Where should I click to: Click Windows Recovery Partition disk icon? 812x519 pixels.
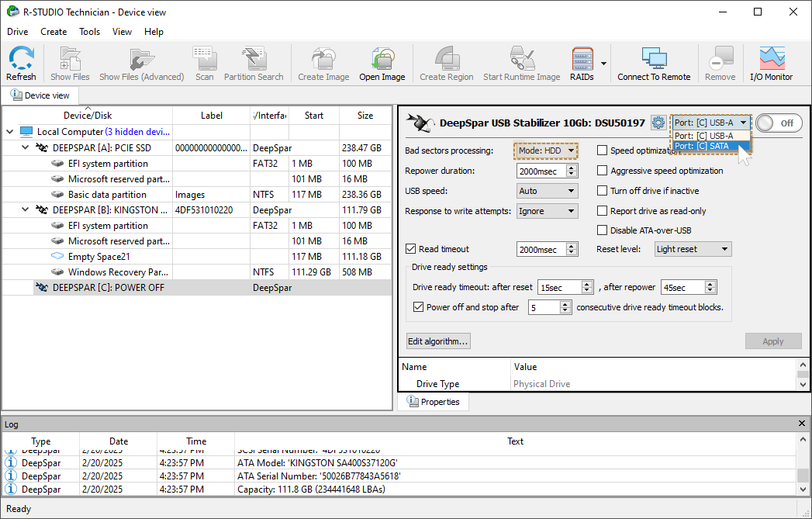click(57, 272)
